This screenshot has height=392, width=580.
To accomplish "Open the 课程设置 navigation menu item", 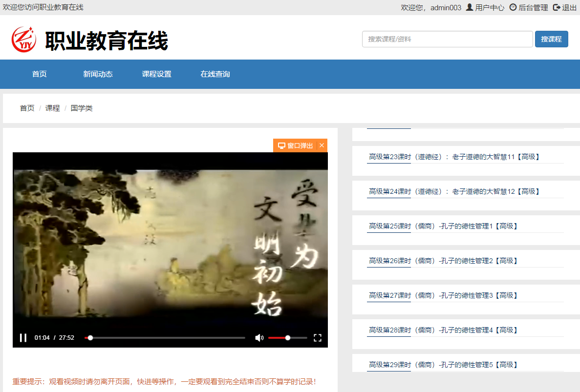I will [x=156, y=74].
